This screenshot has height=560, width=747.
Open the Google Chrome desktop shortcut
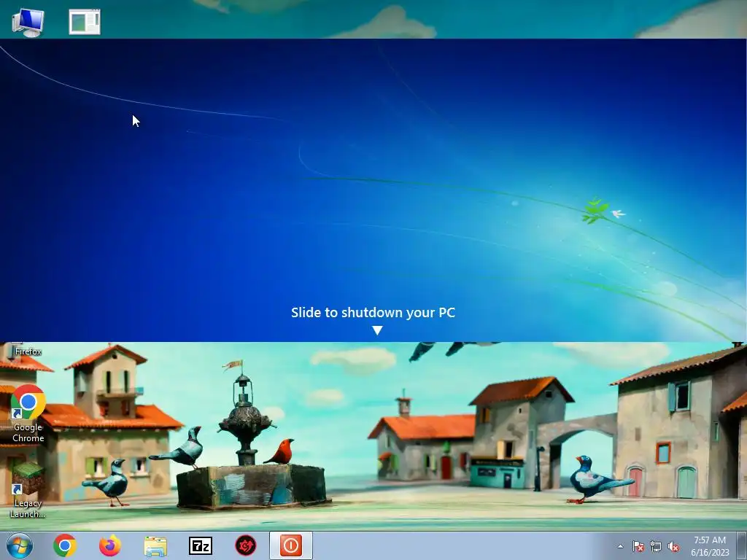(x=28, y=413)
